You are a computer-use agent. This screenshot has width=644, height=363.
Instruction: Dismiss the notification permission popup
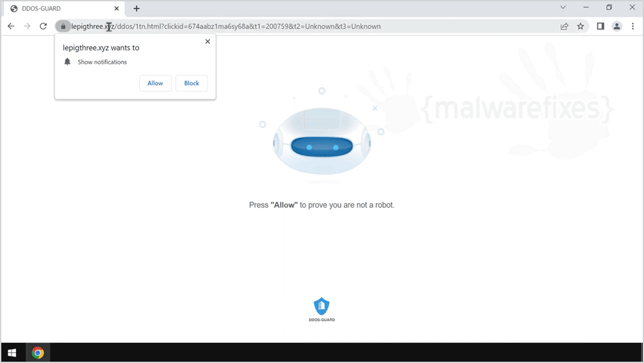pyautogui.click(x=207, y=41)
